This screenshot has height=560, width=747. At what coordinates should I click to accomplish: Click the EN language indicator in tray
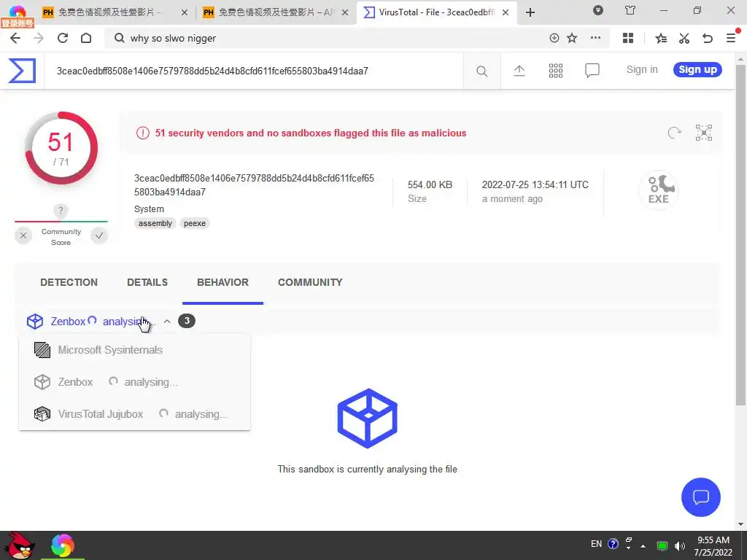pos(596,544)
